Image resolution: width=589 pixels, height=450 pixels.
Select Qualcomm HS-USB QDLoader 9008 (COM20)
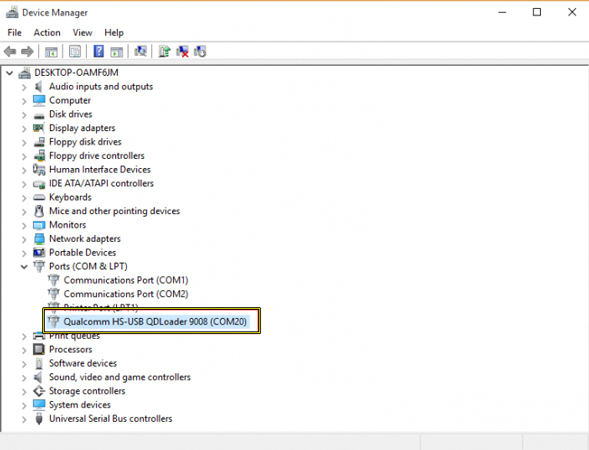155,322
